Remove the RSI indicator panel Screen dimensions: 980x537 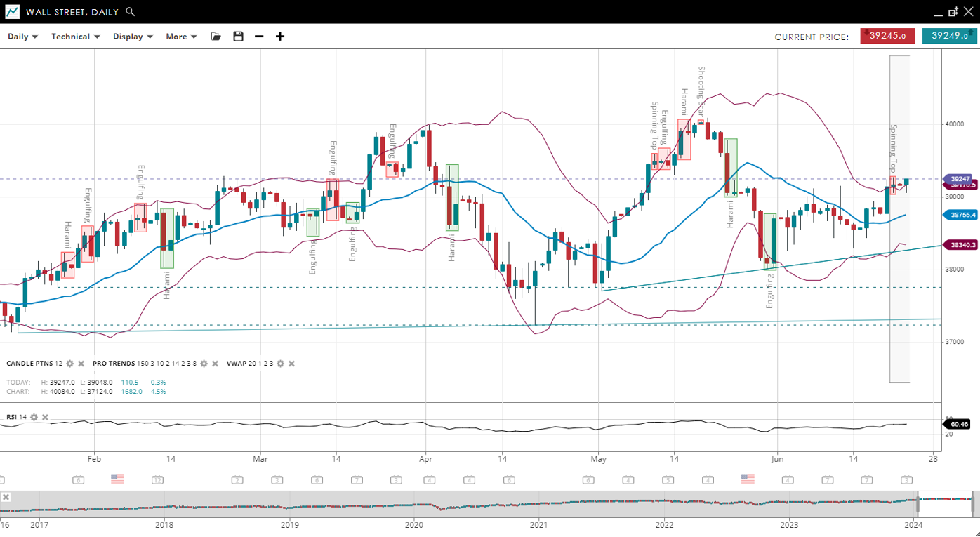tap(45, 417)
